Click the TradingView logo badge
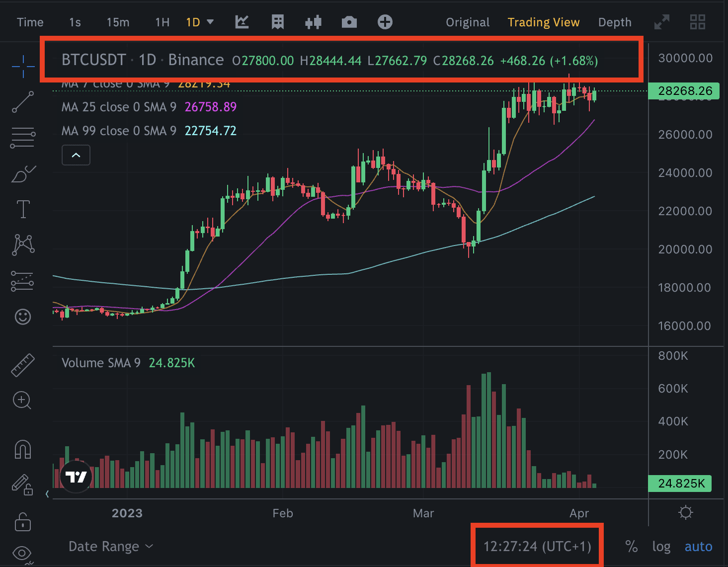Image resolution: width=728 pixels, height=567 pixels. tap(76, 477)
